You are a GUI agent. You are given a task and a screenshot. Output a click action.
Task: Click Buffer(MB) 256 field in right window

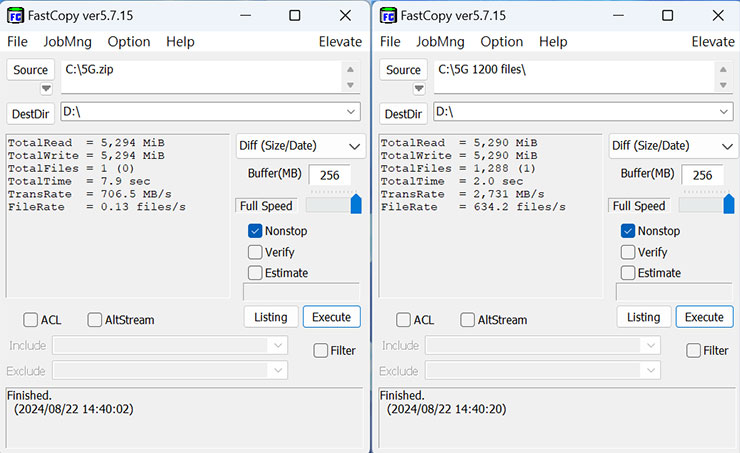point(702,175)
